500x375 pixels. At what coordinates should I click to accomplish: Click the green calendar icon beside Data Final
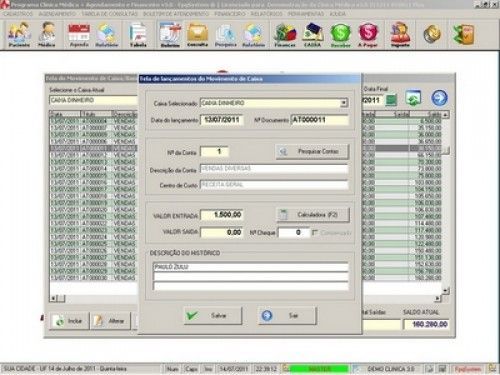click(391, 100)
